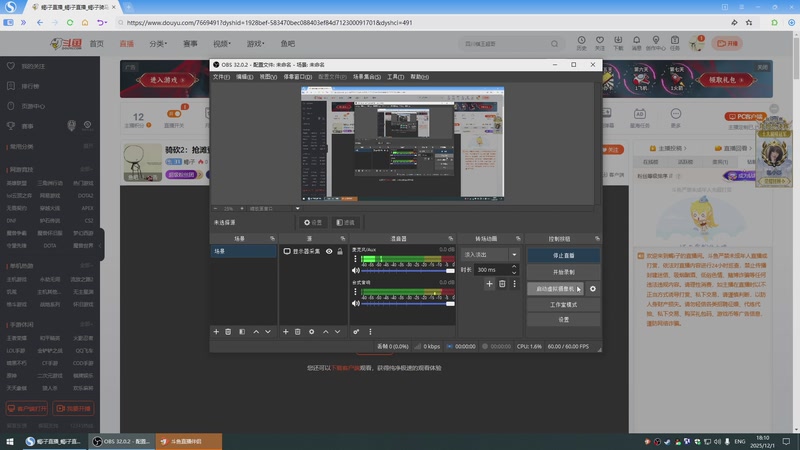Add a scene transition with plus icon
Image resolution: width=800 pixels, height=450 pixels.
pos(489,284)
